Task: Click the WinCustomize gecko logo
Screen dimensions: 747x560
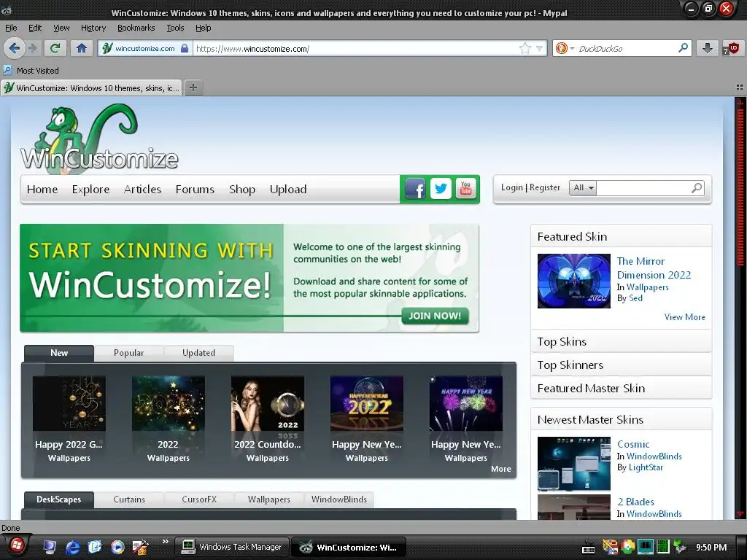Action: (x=99, y=138)
